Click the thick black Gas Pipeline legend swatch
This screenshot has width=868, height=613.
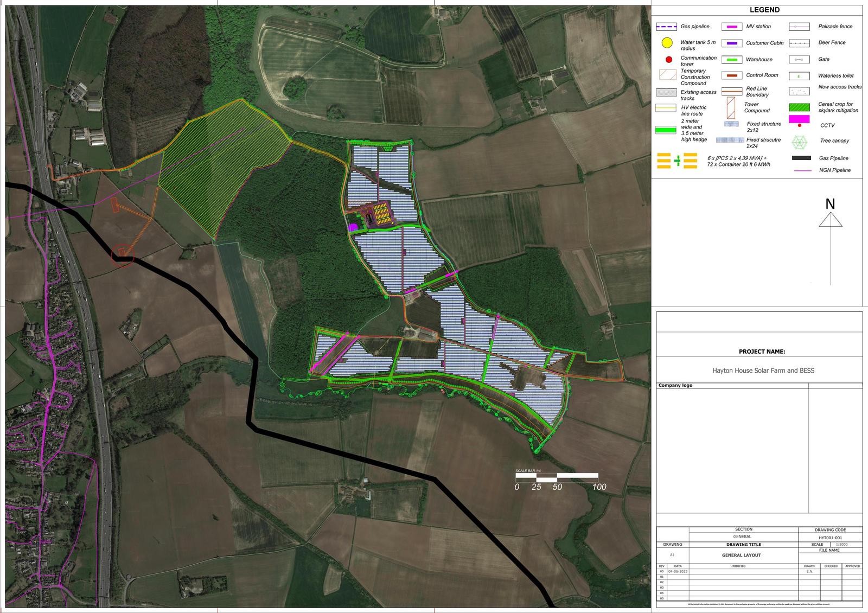pyautogui.click(x=801, y=158)
